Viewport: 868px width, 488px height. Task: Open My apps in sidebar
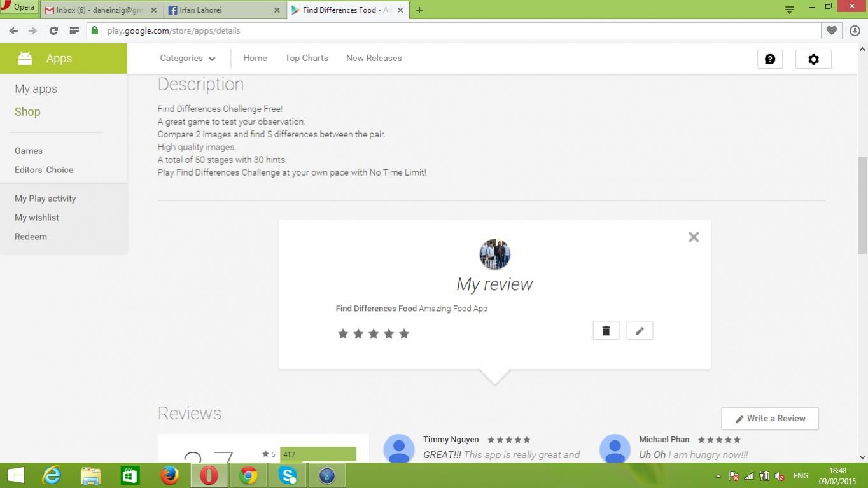tap(36, 89)
